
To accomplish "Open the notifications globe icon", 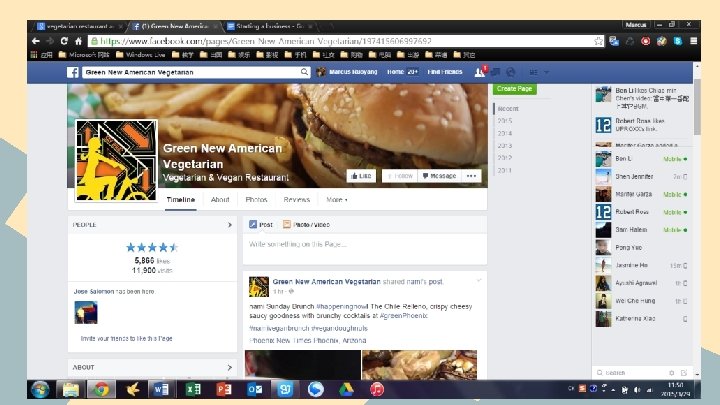I will click(x=510, y=72).
